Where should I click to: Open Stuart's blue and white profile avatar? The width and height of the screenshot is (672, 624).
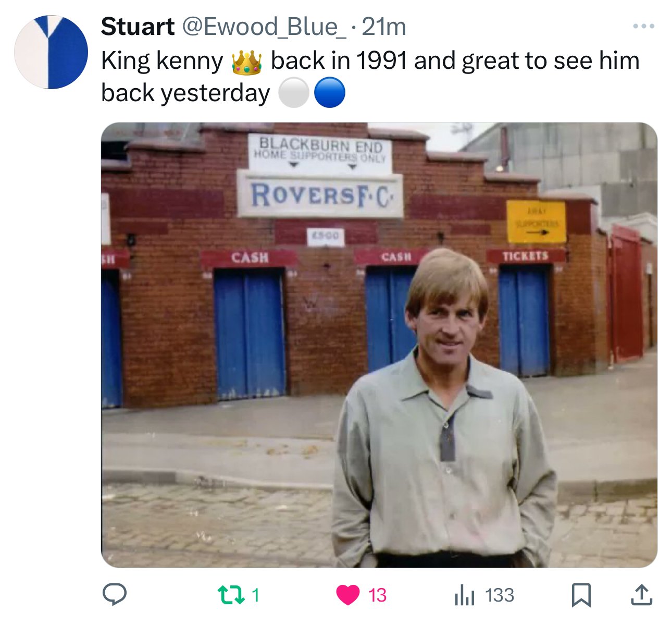click(x=51, y=52)
